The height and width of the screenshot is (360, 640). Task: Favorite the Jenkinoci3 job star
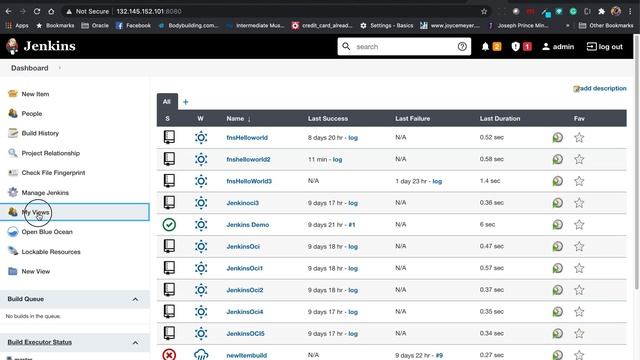(x=579, y=203)
